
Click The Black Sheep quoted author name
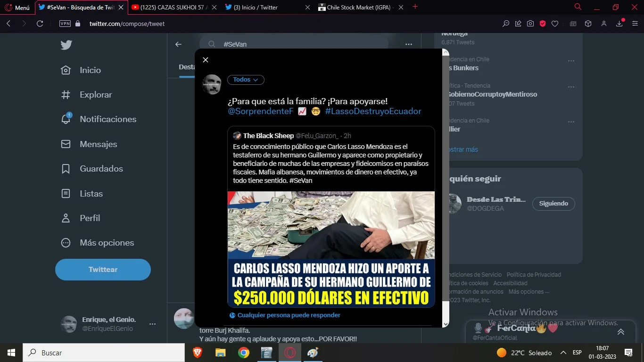268,136
